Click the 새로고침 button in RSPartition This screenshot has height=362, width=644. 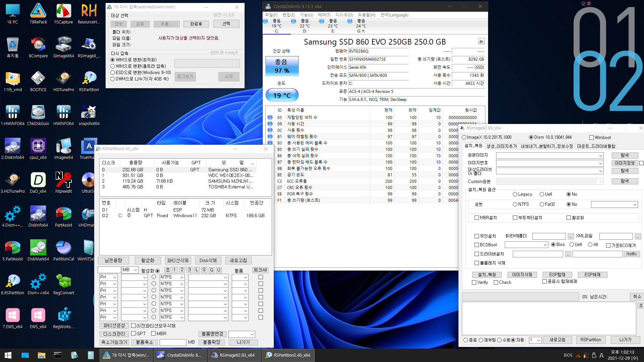click(238, 260)
